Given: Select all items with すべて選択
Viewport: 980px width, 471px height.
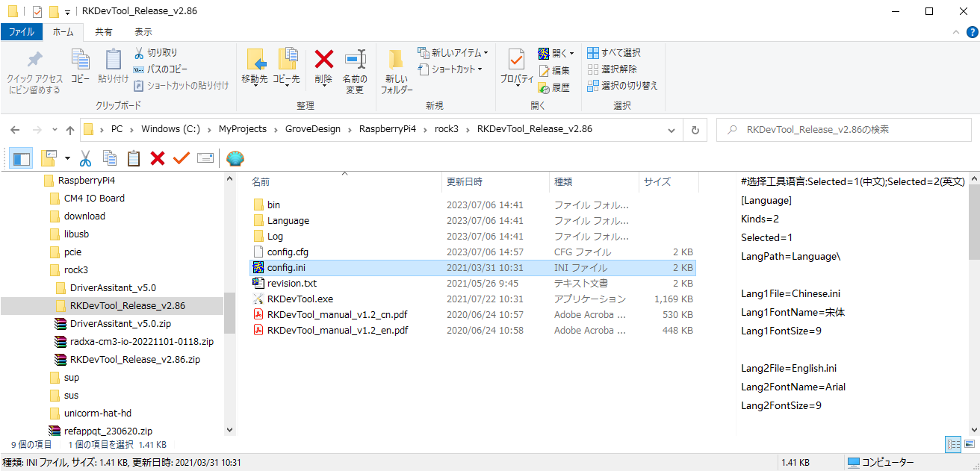Looking at the screenshot, I should [614, 53].
